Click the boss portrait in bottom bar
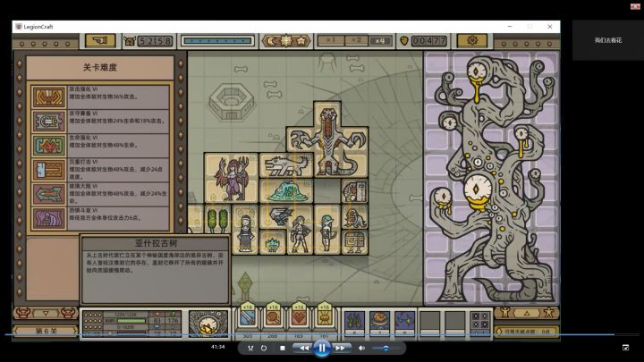 (208, 324)
